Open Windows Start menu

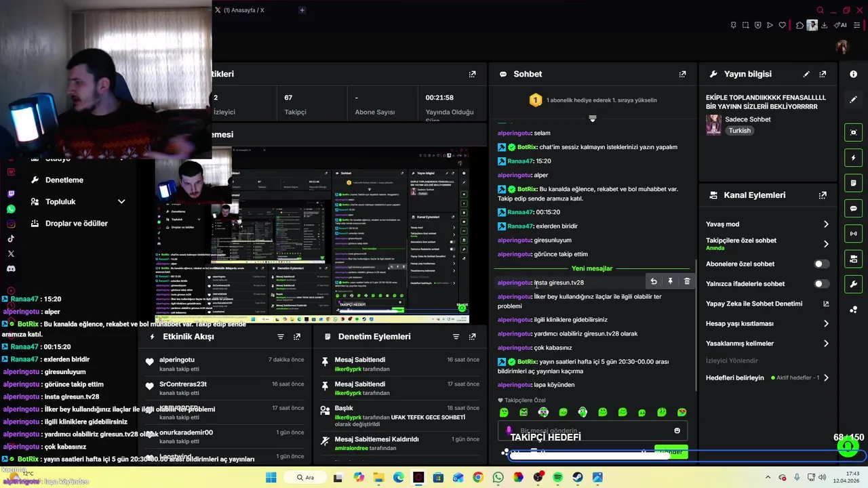pyautogui.click(x=271, y=478)
